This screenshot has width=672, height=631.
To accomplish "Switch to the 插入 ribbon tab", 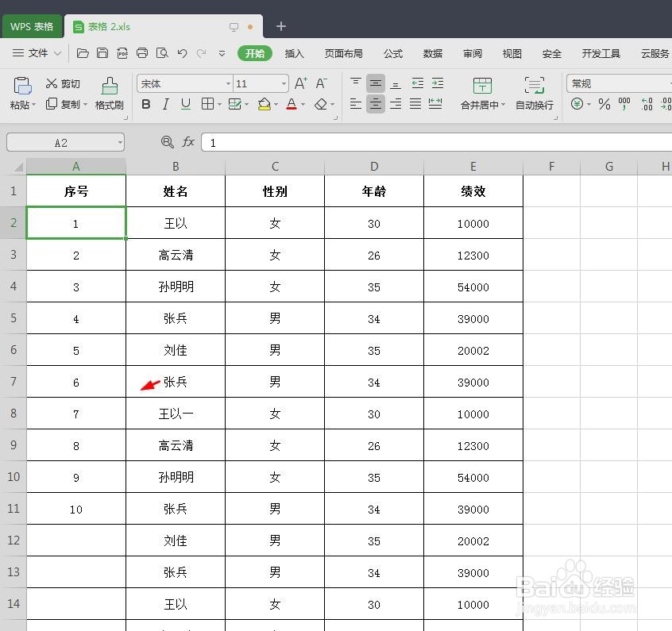I will (295, 54).
